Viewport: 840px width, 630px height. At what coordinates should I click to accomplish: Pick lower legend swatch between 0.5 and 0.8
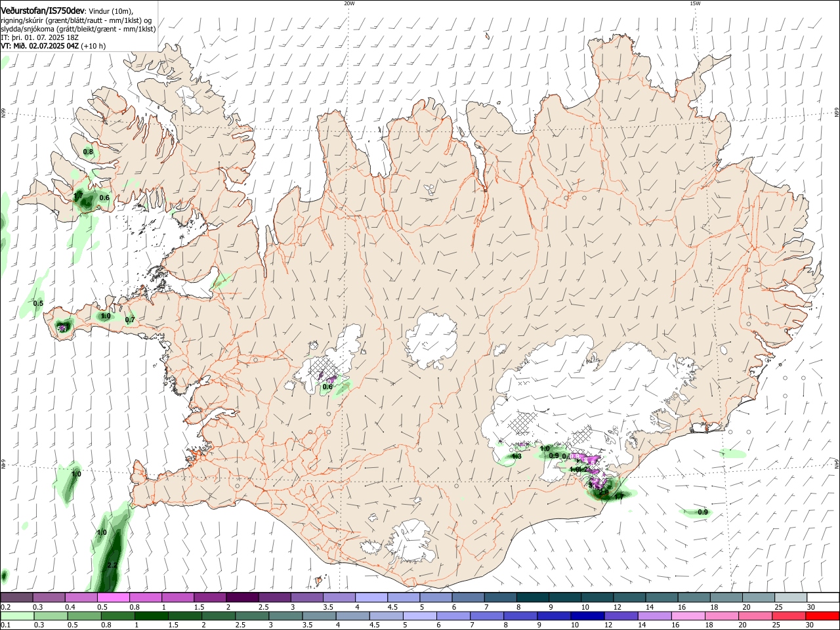coord(85,616)
